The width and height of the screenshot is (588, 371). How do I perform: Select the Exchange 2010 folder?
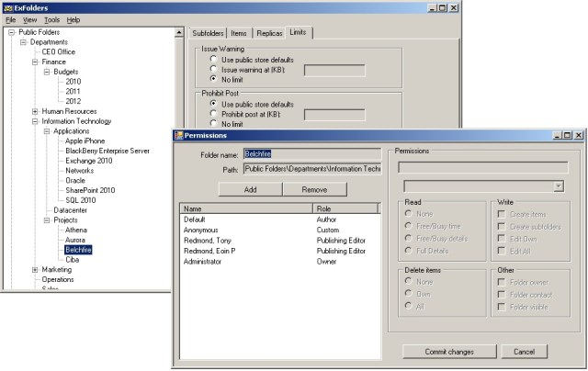tap(87, 161)
